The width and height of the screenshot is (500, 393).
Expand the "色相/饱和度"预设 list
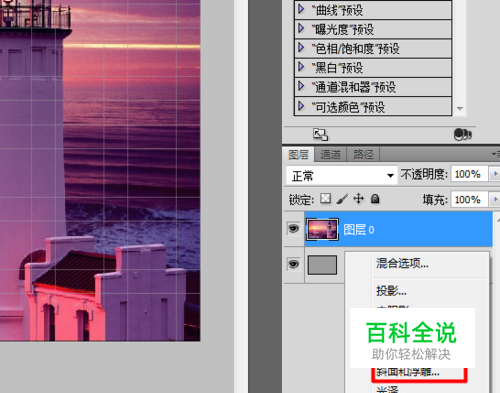(301, 48)
